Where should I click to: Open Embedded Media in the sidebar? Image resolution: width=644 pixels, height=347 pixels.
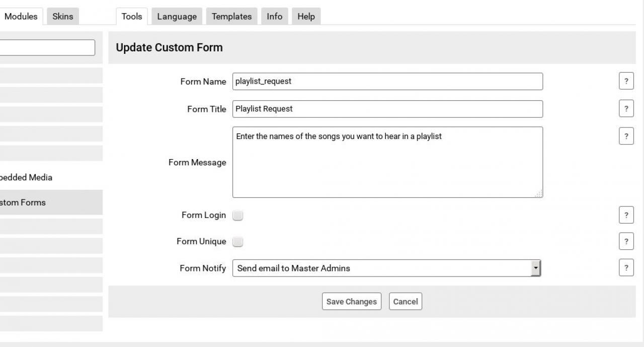[x=28, y=177]
